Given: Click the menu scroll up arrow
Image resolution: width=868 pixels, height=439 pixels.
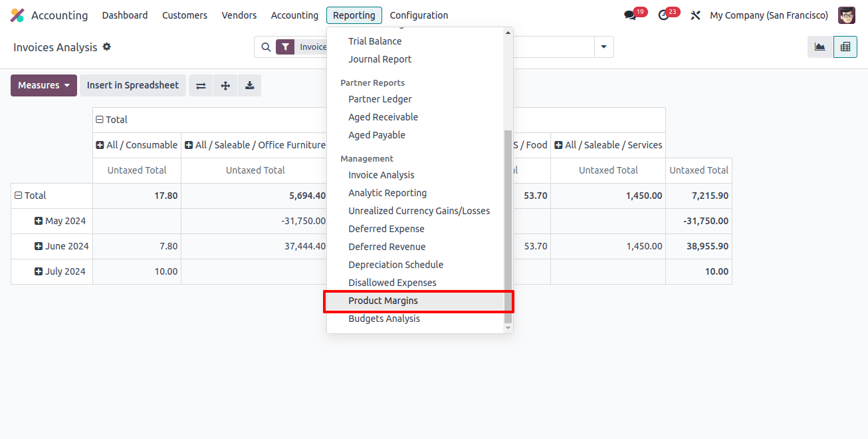Looking at the screenshot, I should click(508, 32).
